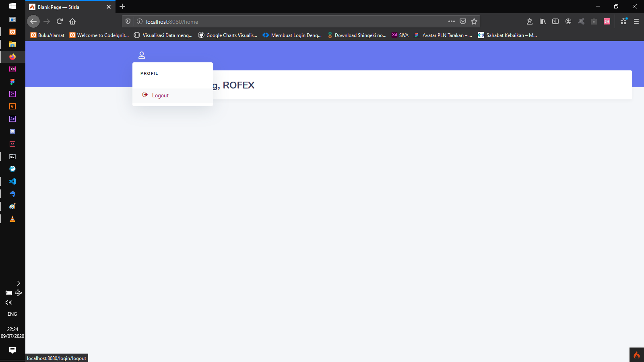Launch Adobe Premiere Pro from the taskbar

[x=12, y=94]
